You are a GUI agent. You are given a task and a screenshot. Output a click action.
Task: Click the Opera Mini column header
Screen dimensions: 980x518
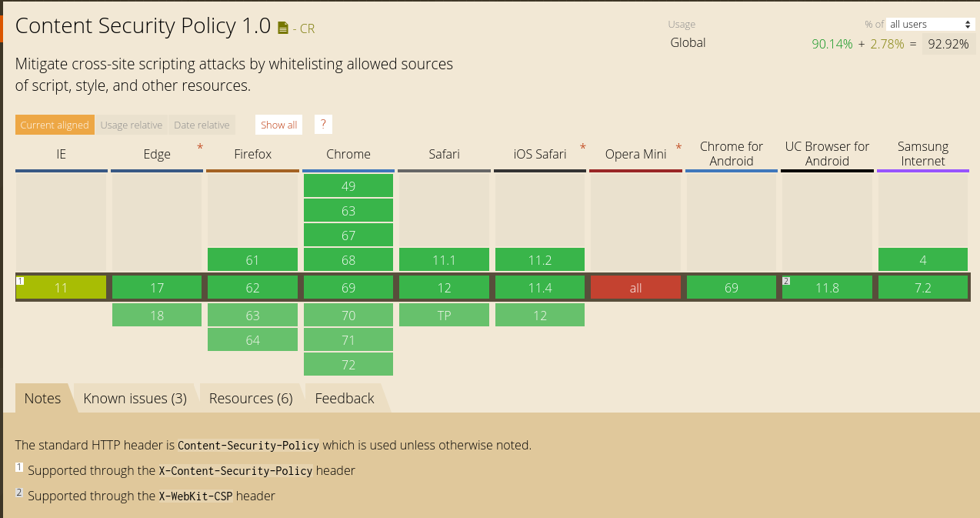(x=636, y=154)
